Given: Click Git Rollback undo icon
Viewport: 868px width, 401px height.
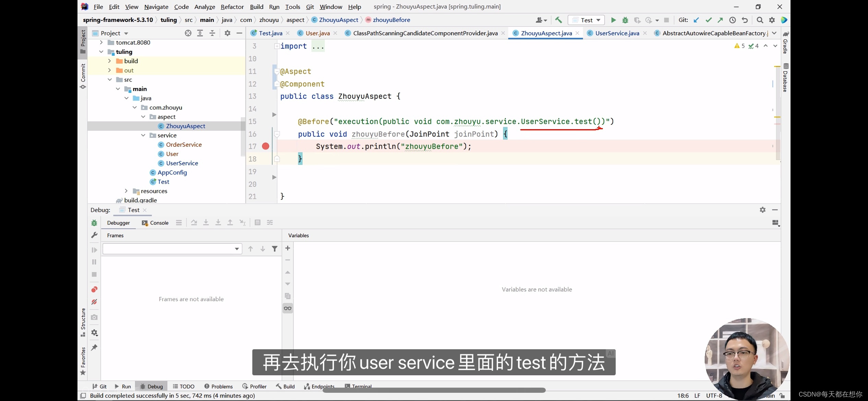Looking at the screenshot, I should (745, 20).
